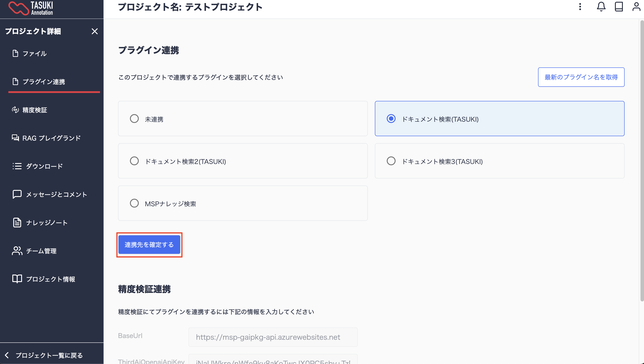The image size is (644, 364).
Task: Click 連携先を確定する button
Action: click(x=149, y=245)
